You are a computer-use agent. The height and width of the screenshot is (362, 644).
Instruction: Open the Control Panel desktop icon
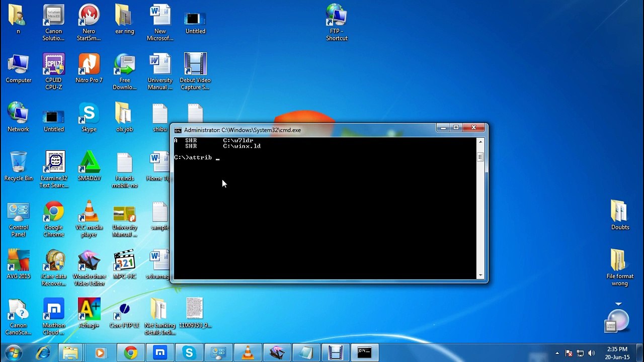pos(19,219)
